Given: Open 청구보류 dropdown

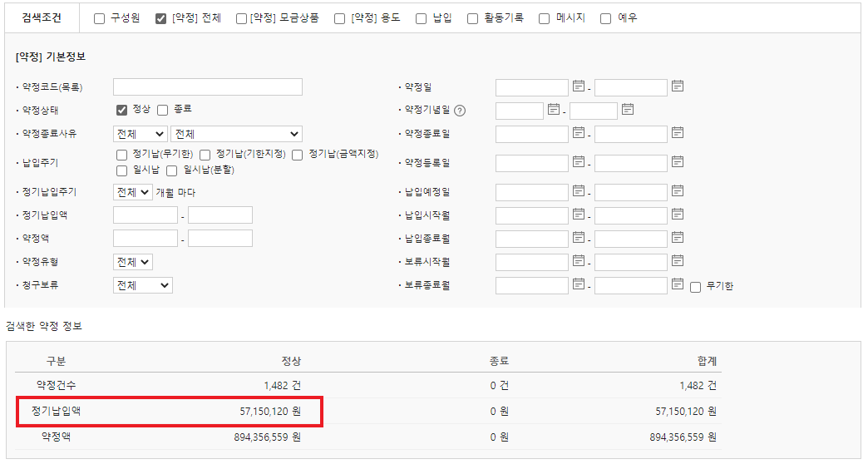Looking at the screenshot, I should tap(143, 285).
